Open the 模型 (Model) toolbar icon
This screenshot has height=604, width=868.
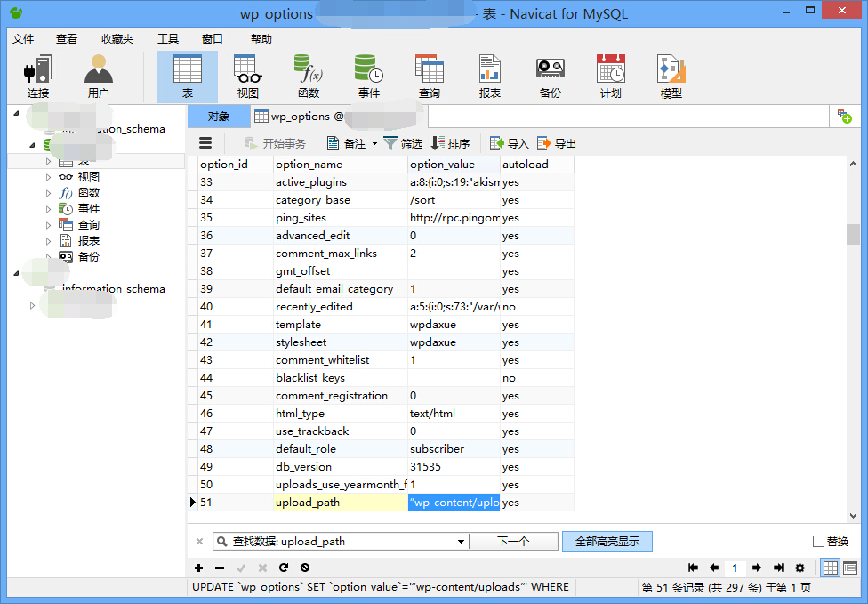pyautogui.click(x=671, y=76)
